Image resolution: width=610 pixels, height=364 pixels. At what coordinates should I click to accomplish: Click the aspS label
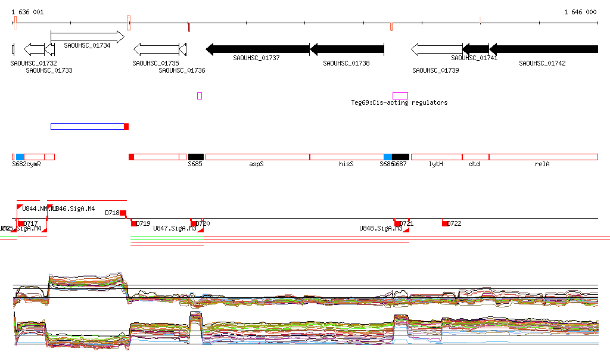[256, 164]
